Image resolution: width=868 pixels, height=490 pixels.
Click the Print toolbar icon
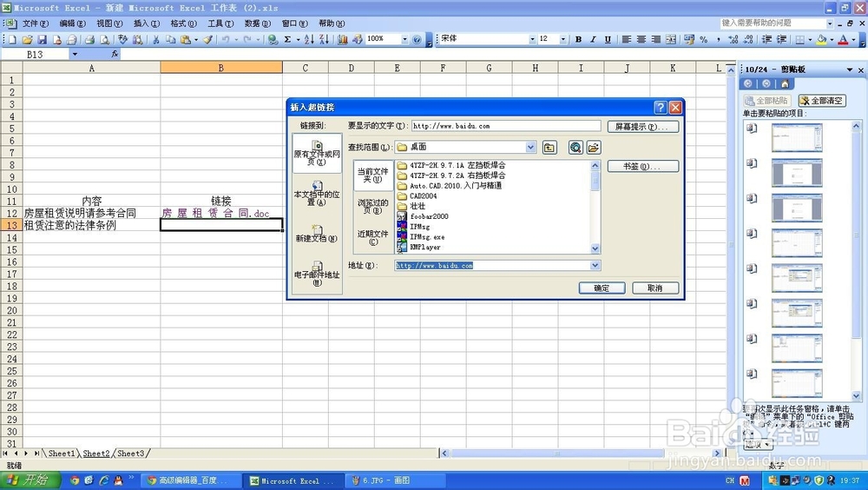(89, 39)
